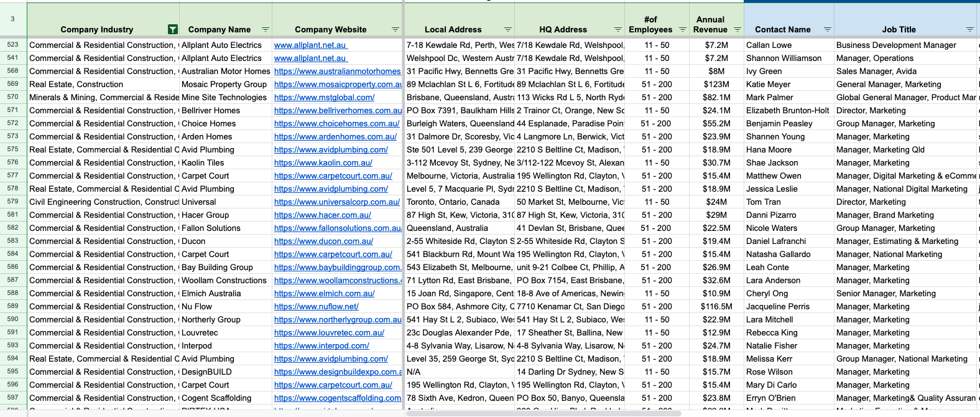This screenshot has height=417, width=980.
Task: Open the interpod.com link
Action: (321, 345)
